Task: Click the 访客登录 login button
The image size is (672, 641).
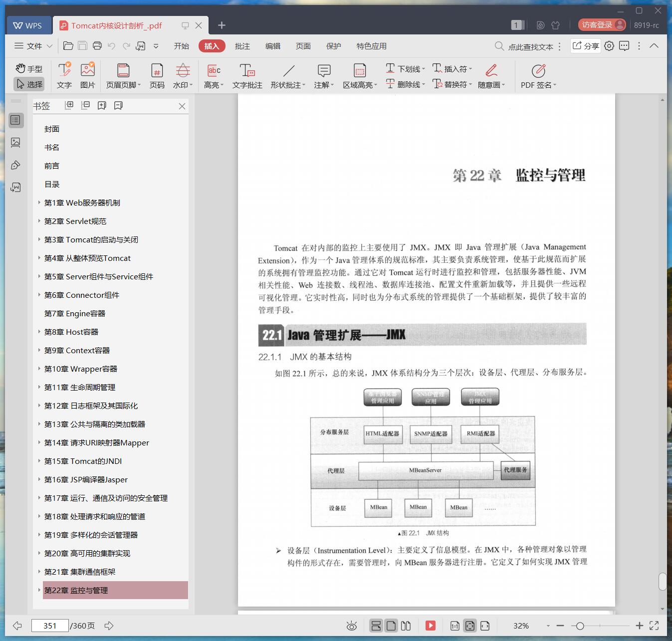Action: pos(602,25)
